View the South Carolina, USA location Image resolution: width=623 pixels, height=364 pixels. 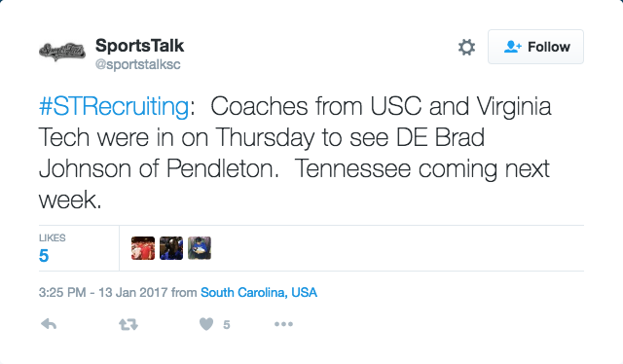259,293
